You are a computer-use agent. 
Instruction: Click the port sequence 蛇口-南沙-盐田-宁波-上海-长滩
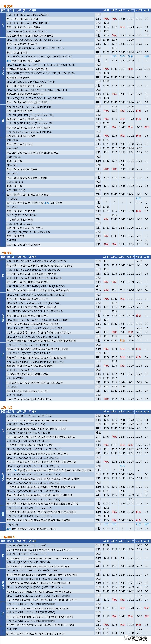point(22,19)
